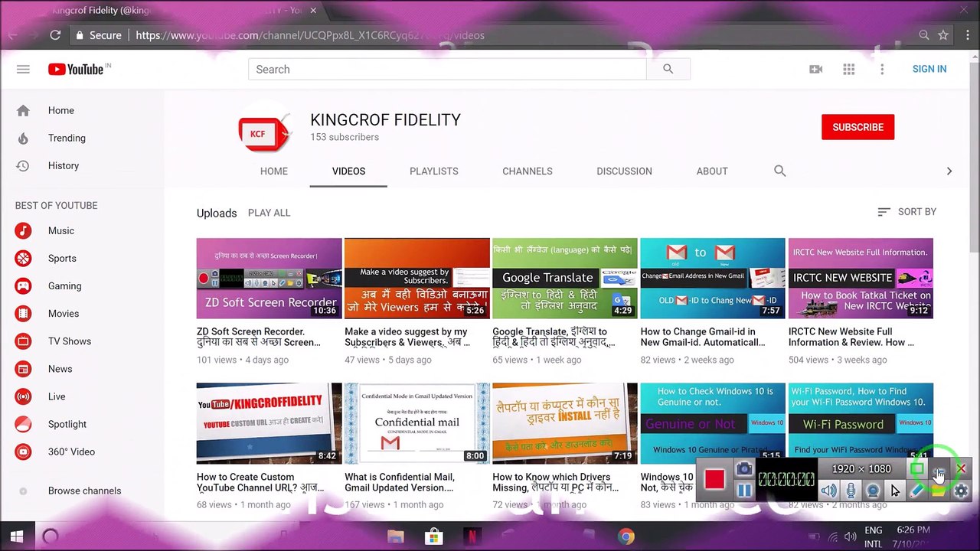Image resolution: width=980 pixels, height=551 pixels.
Task: Select the green capture region icon in recorder
Action: click(x=916, y=468)
